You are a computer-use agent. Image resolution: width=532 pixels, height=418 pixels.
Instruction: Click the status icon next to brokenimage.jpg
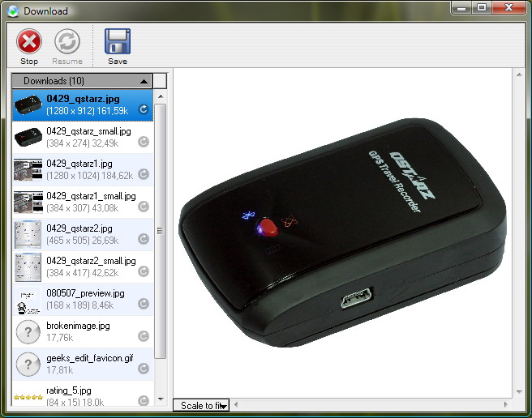coord(144,335)
